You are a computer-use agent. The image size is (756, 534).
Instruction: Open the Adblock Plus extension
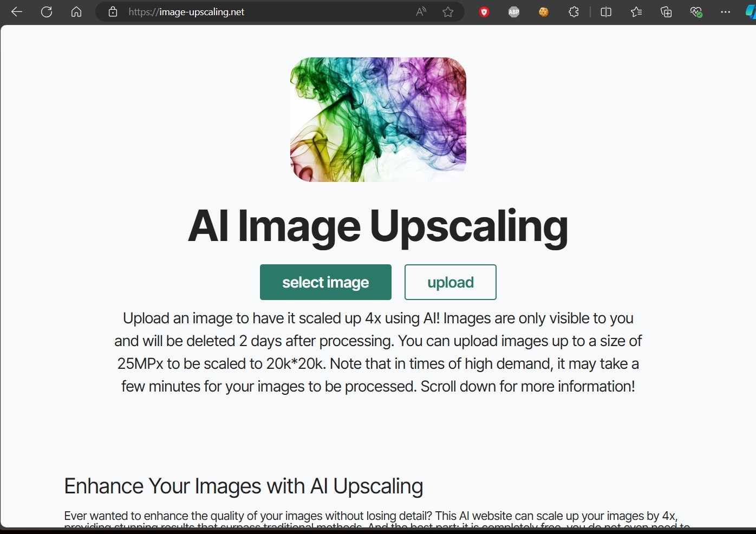[x=513, y=11]
